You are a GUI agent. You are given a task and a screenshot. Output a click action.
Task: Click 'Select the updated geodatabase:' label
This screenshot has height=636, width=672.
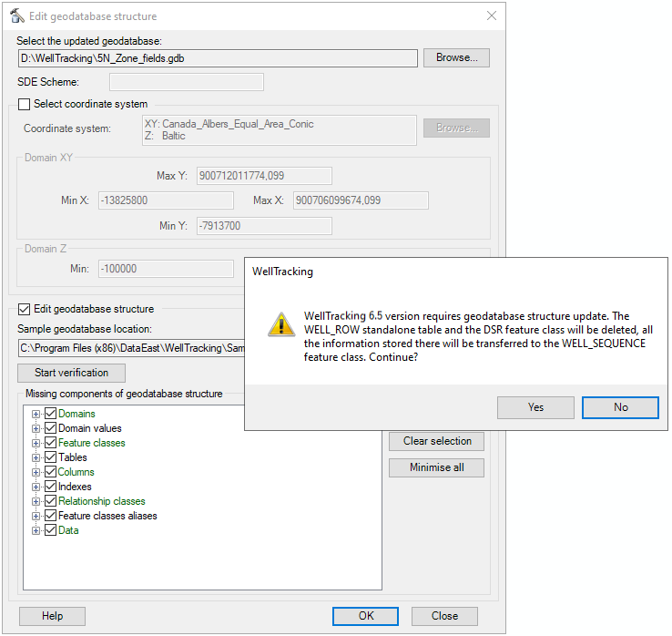point(89,41)
